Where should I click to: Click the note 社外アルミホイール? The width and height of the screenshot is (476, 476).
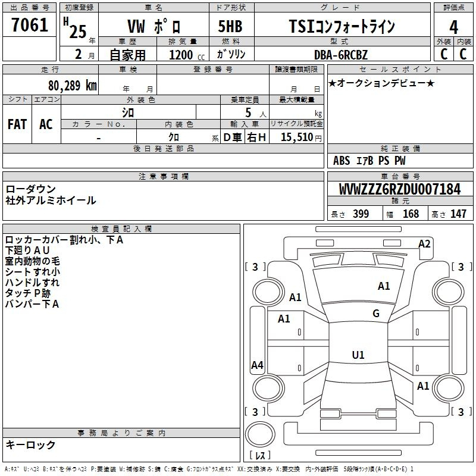pyautogui.click(x=51, y=201)
